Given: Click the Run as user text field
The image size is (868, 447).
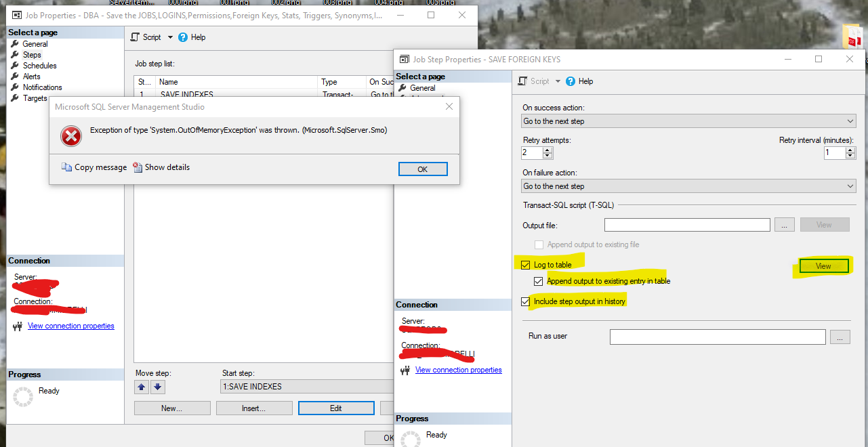Looking at the screenshot, I should 718,337.
